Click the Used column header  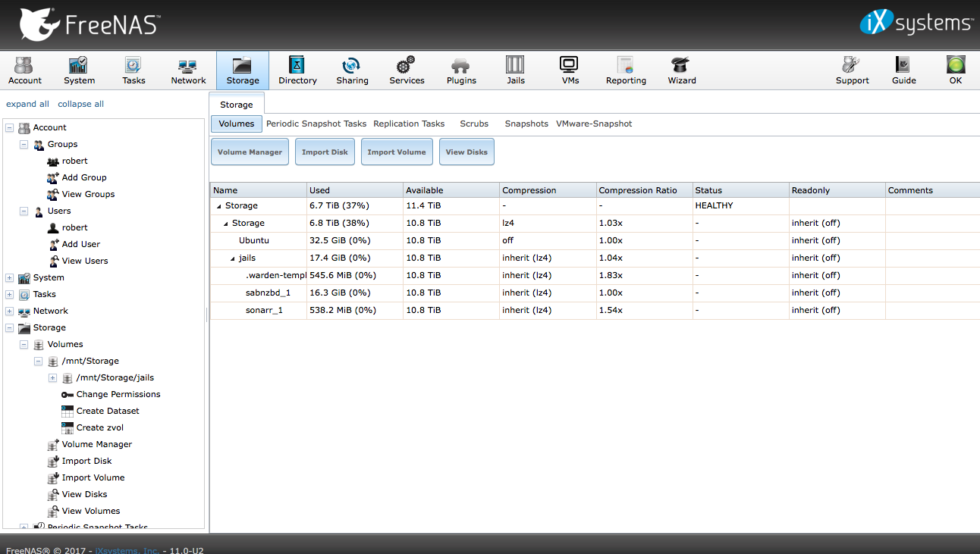tap(355, 190)
